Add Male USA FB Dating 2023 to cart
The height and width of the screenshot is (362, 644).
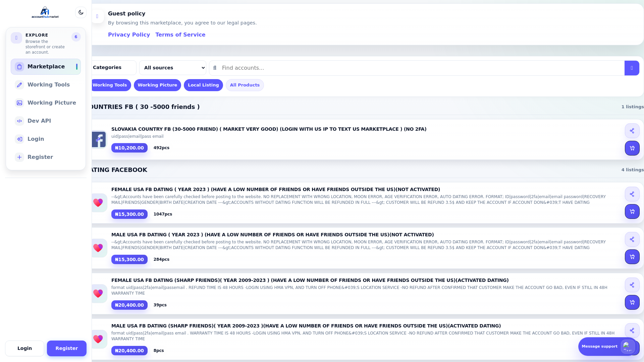coord(632,257)
